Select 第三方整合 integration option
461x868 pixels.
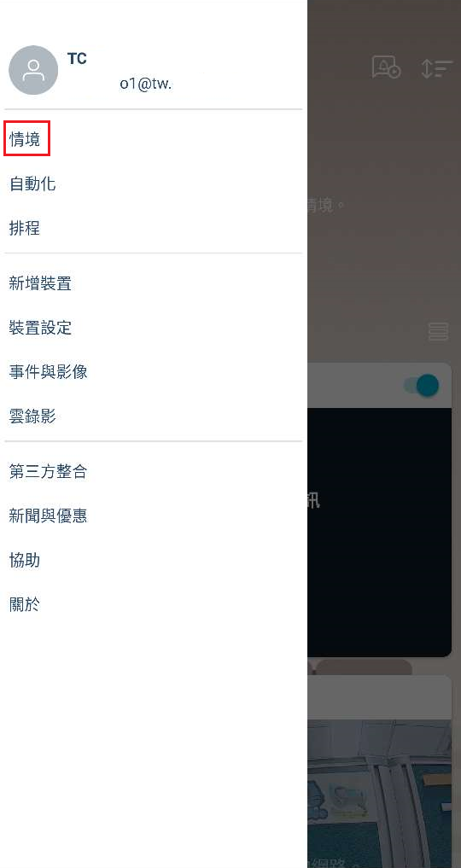click(x=48, y=472)
